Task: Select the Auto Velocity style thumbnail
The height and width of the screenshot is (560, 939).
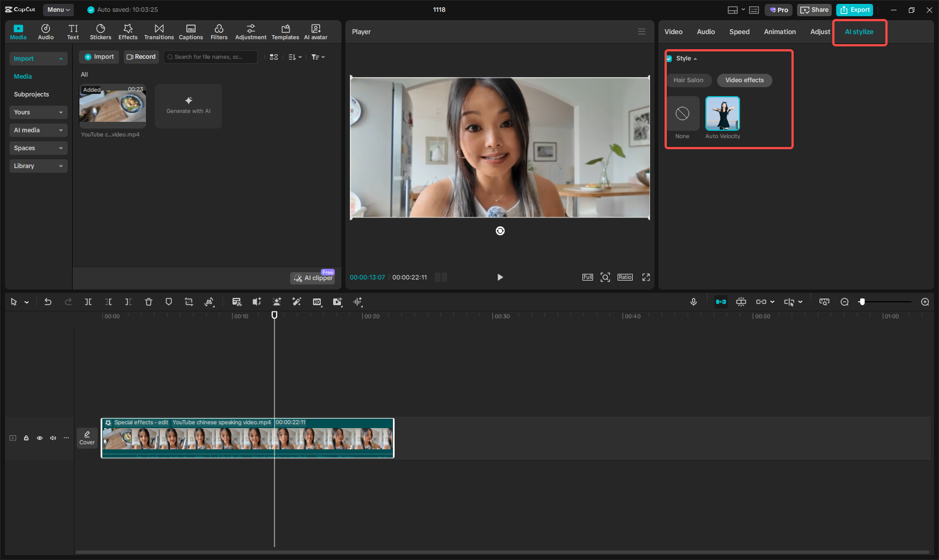Action: (722, 113)
